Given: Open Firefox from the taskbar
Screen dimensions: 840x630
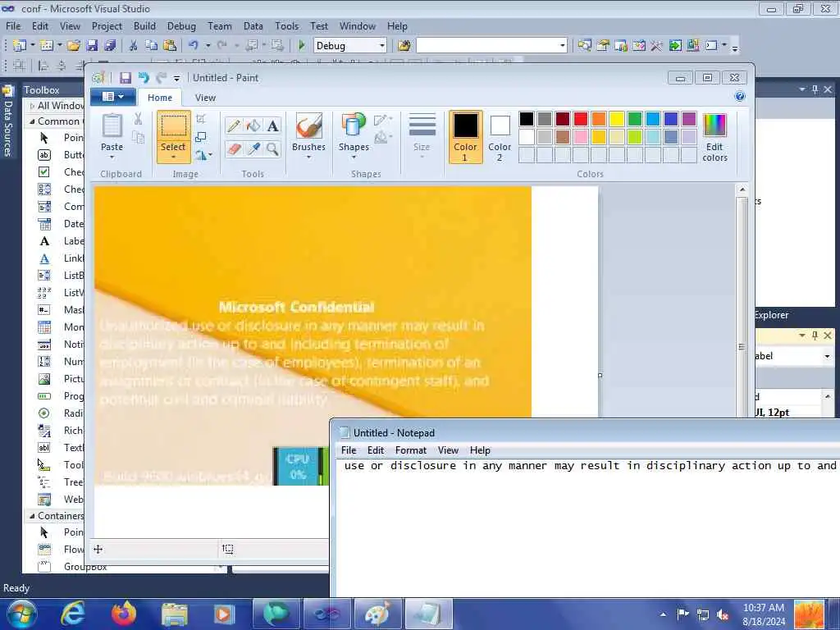Looking at the screenshot, I should coord(123,614).
